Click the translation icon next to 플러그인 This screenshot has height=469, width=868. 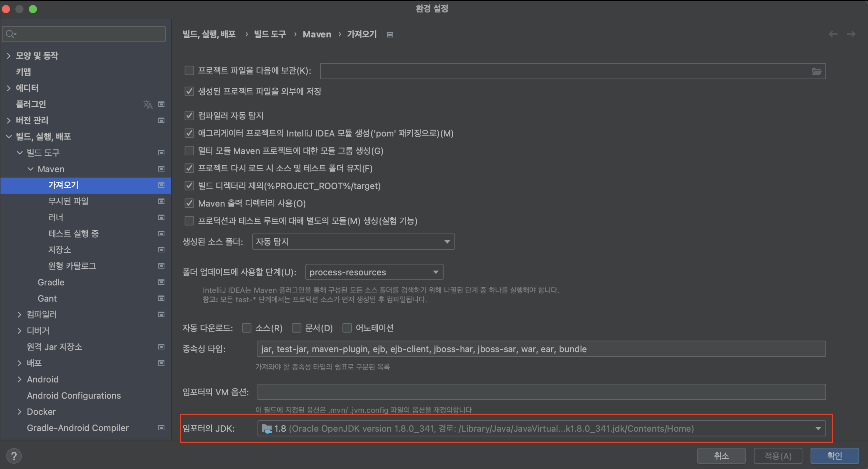[x=148, y=104]
